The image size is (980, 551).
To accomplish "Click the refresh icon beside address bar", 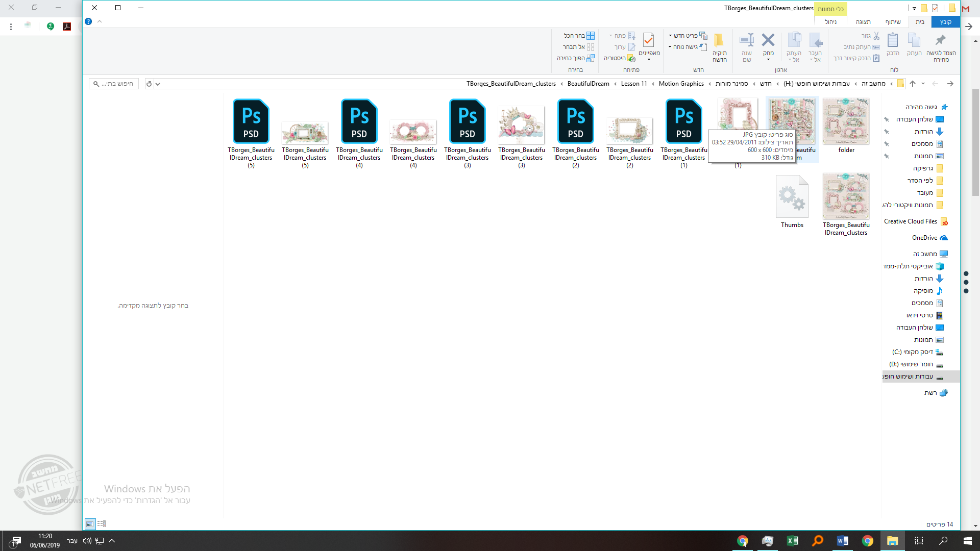I will (149, 84).
